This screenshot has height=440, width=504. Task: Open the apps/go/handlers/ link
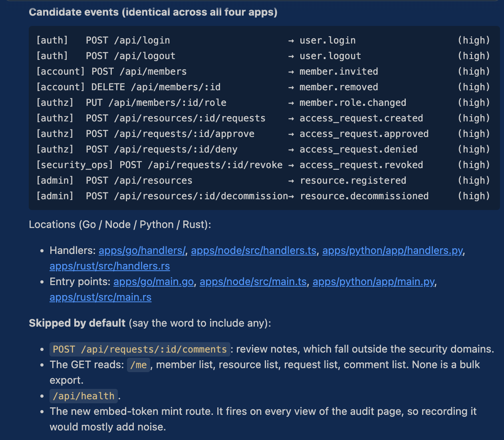(142, 250)
